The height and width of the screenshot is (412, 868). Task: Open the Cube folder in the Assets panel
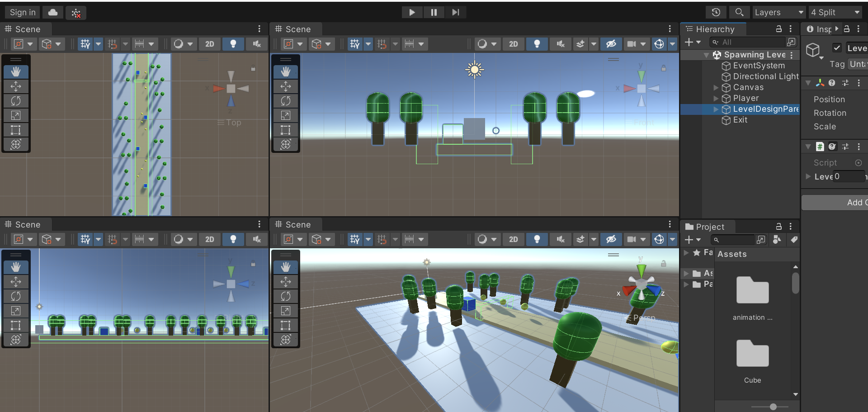point(752,354)
